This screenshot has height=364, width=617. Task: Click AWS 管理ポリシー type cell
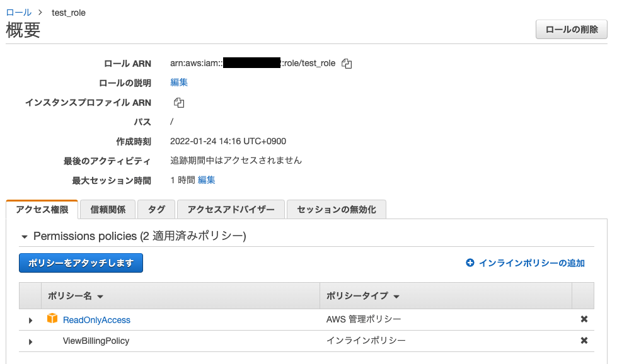364,319
